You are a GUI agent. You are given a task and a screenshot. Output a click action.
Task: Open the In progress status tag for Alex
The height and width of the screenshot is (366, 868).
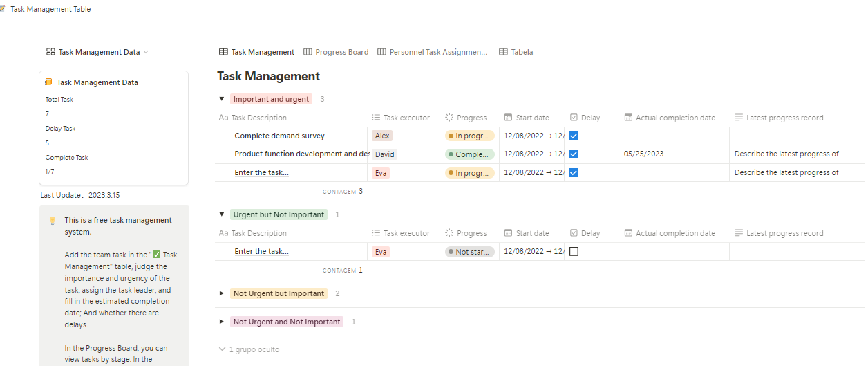click(470, 136)
